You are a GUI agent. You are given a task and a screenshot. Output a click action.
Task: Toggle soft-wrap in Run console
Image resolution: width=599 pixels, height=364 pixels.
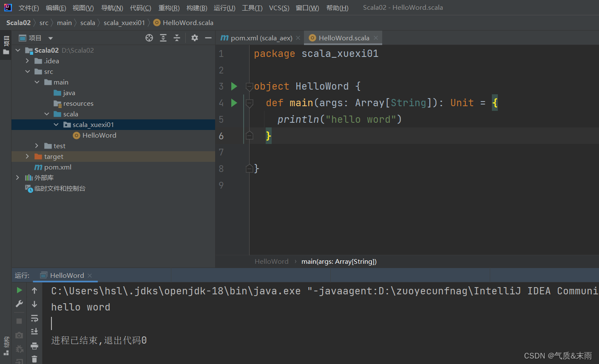34,318
